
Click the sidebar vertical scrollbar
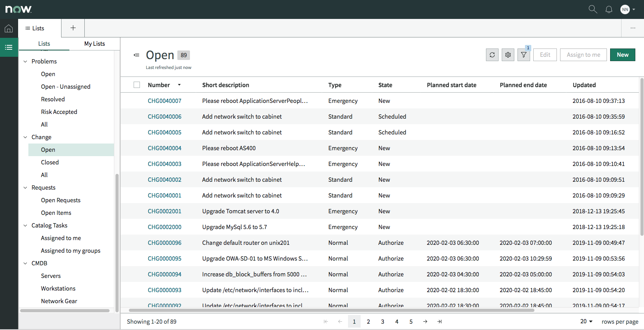[117, 242]
